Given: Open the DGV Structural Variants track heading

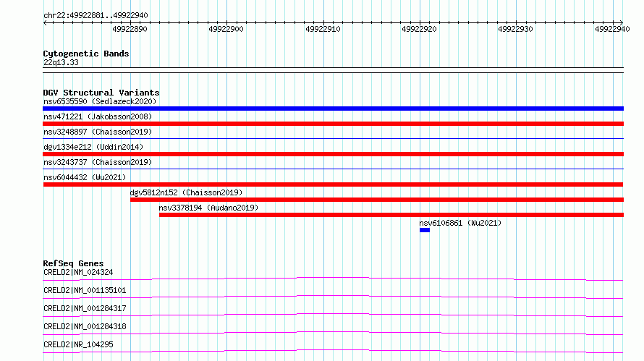Looking at the screenshot, I should (x=101, y=93).
